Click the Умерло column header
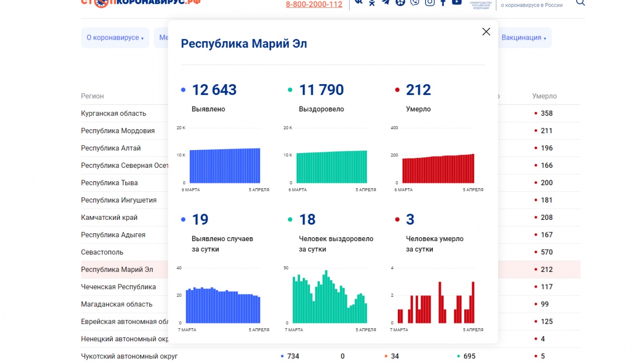The height and width of the screenshot is (363, 644). (544, 96)
